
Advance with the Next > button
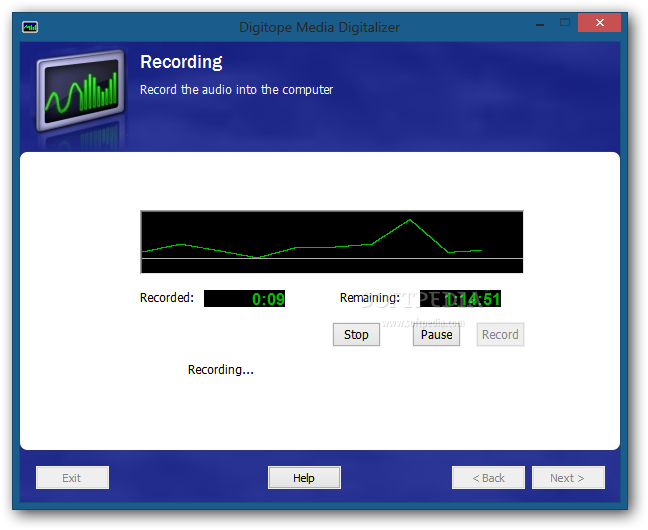click(568, 477)
